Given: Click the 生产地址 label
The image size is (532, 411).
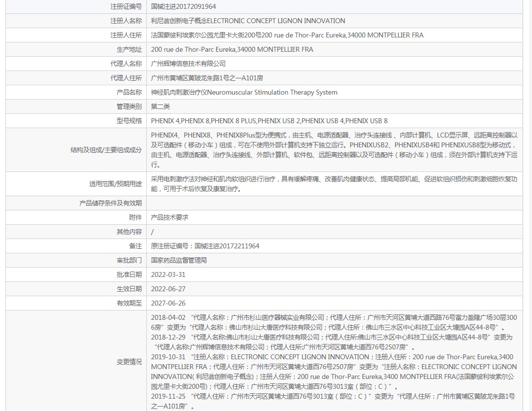Looking at the screenshot, I should coord(129,49).
